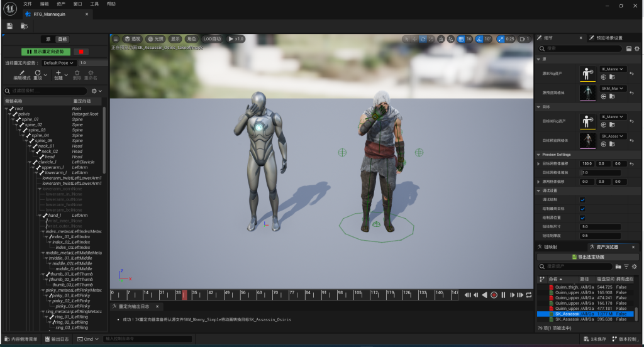This screenshot has width=644, height=347.
Task: Open the LOD自动 button in viewport
Action: pyautogui.click(x=212, y=39)
